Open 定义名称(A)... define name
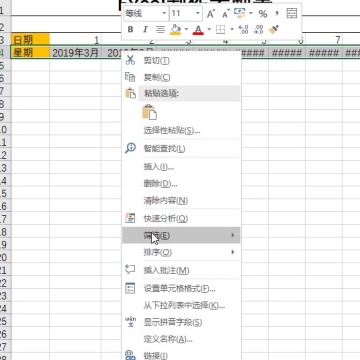 181,339
